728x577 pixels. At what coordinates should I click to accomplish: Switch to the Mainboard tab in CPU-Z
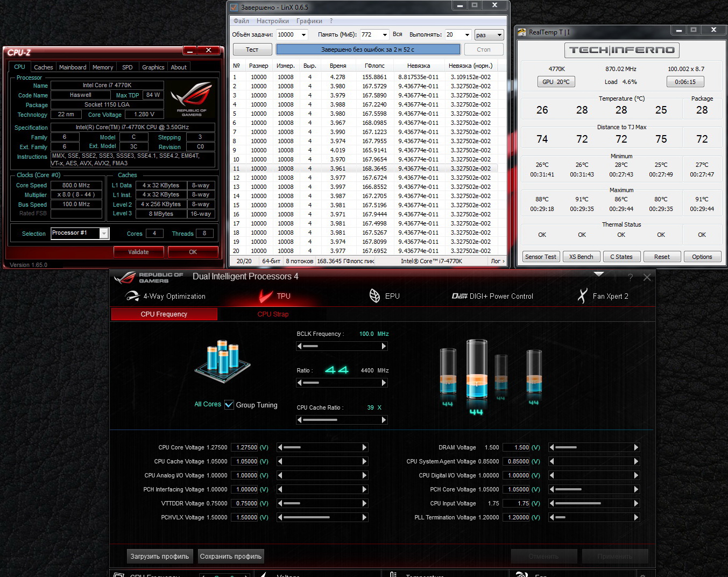point(73,67)
